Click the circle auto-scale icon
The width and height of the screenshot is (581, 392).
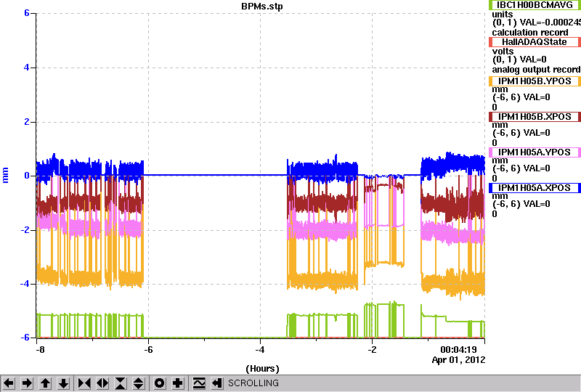tap(159, 383)
